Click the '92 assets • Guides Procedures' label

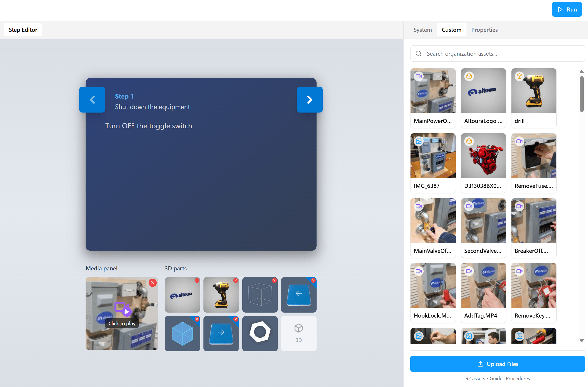click(x=497, y=378)
